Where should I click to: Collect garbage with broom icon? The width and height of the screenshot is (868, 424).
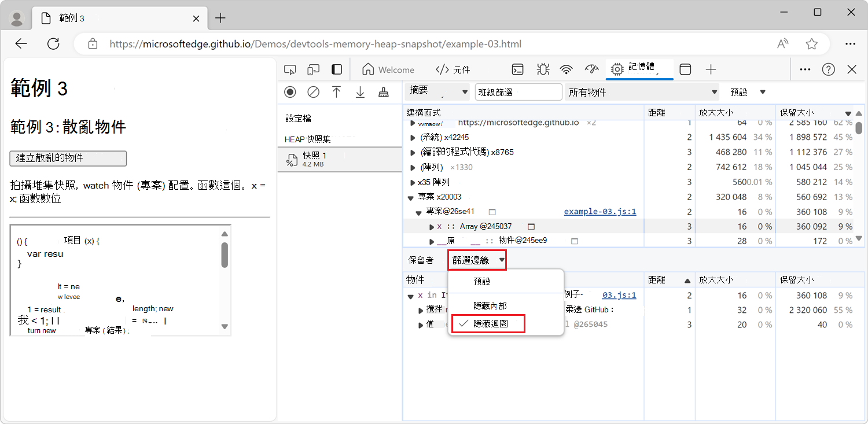pyautogui.click(x=383, y=92)
